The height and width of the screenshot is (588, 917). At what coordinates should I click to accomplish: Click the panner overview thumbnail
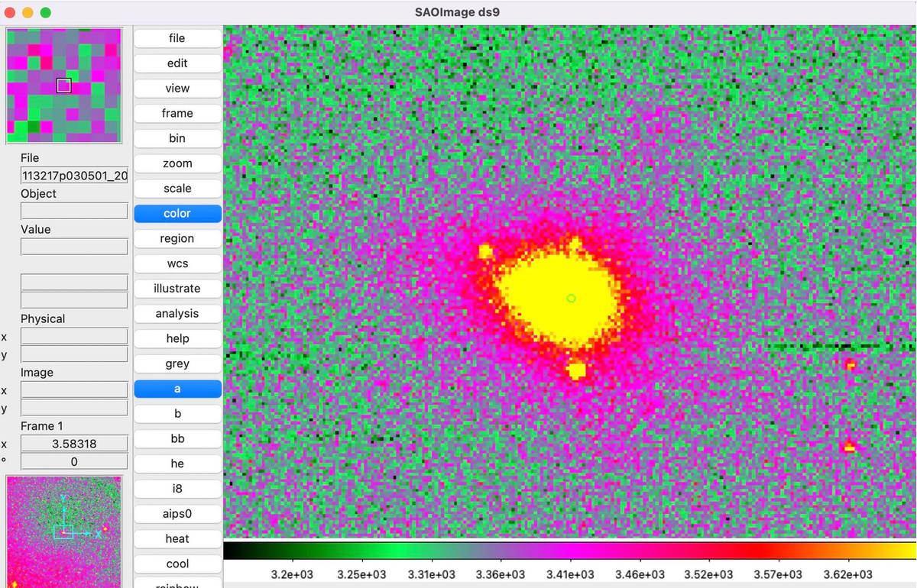(x=64, y=531)
